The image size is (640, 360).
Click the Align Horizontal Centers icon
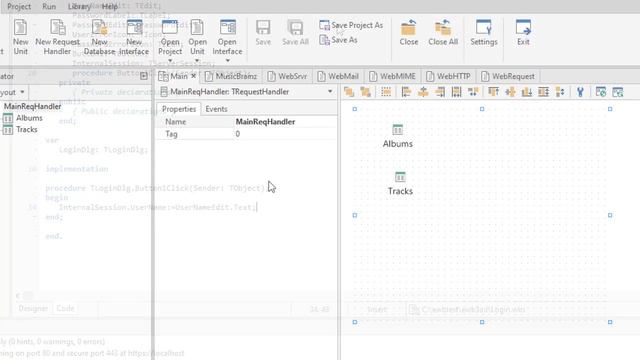(423, 92)
